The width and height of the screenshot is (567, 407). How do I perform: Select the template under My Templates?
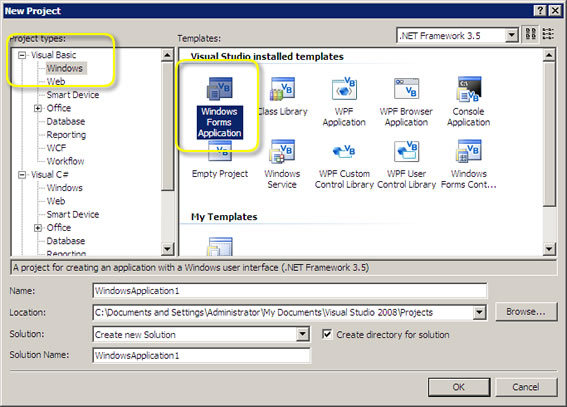pos(220,246)
